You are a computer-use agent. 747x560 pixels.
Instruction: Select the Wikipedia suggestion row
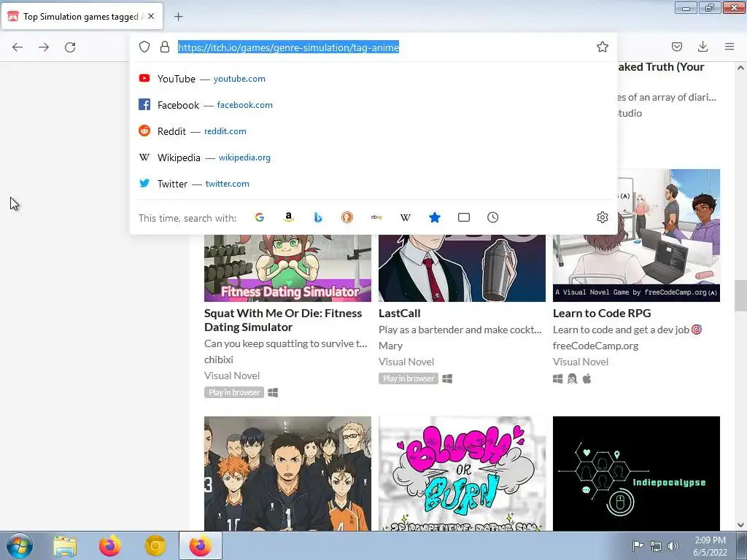click(x=373, y=157)
